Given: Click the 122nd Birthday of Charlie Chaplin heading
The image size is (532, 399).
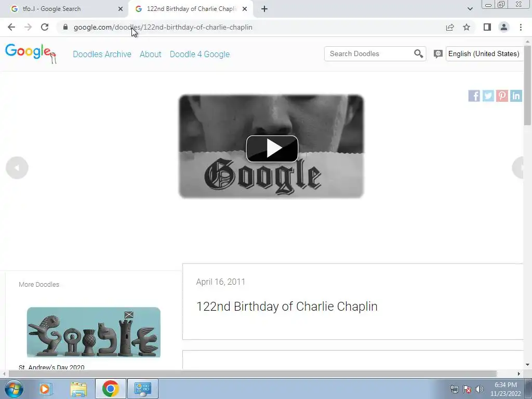Looking at the screenshot, I should [287, 307].
